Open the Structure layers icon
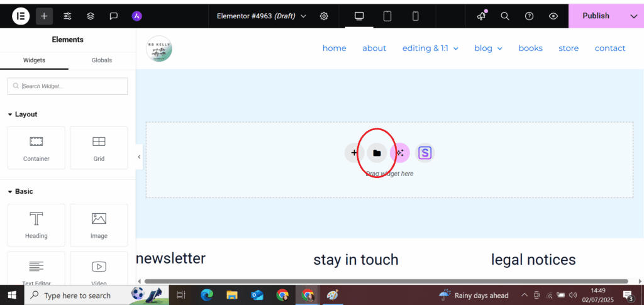This screenshot has height=305, width=644. pos(91,16)
